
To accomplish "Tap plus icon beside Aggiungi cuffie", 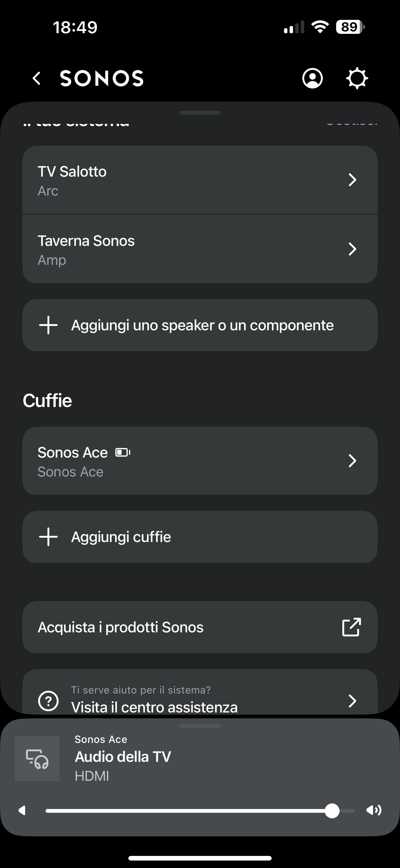I will click(x=48, y=537).
